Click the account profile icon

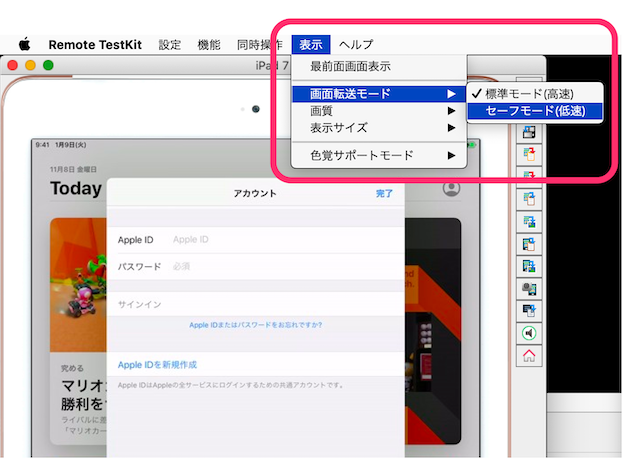pos(451,188)
